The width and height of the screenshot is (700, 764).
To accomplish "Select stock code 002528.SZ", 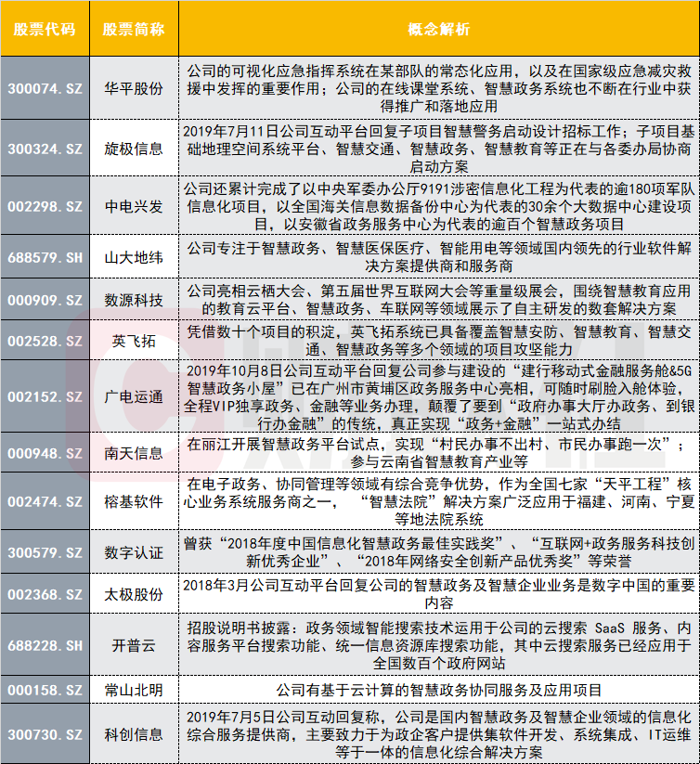I will pyautogui.click(x=45, y=341).
